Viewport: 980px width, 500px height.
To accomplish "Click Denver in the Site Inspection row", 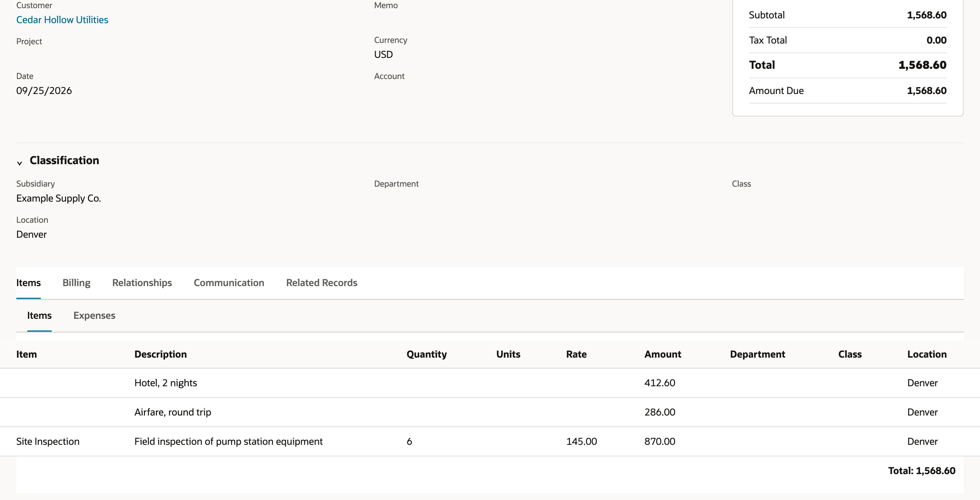I will (x=922, y=441).
